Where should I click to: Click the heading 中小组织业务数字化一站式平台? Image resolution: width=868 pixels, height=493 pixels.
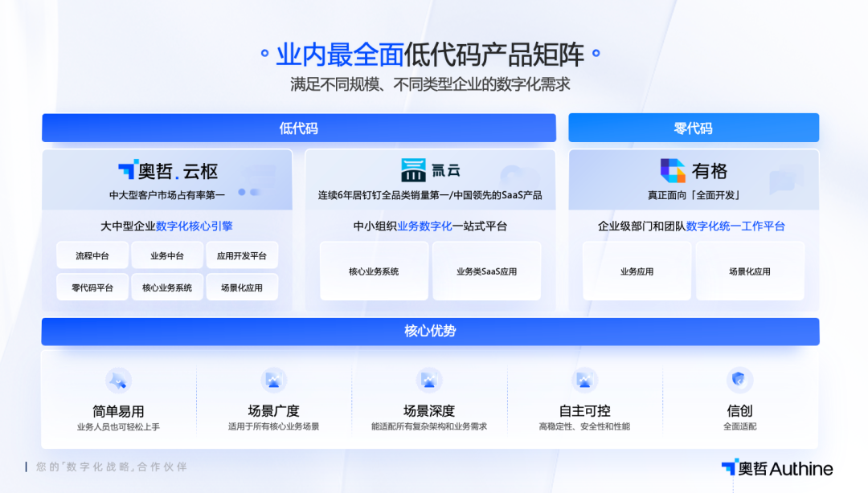pos(430,226)
